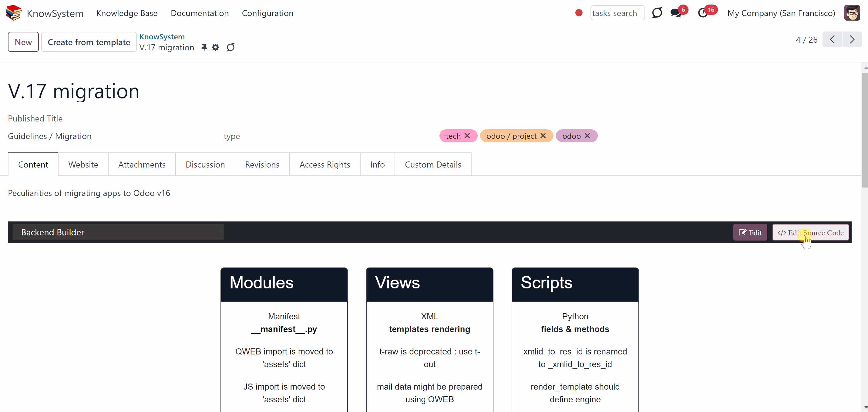Click the pink tech tag color chip

458,136
